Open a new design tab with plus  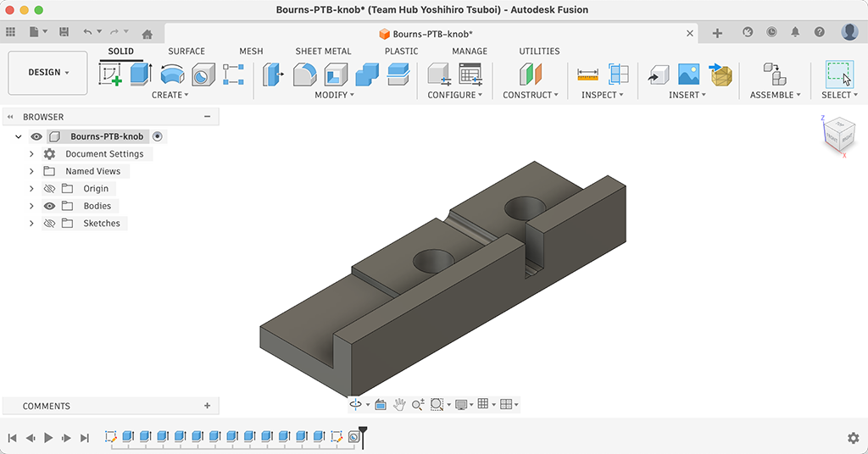pos(717,33)
